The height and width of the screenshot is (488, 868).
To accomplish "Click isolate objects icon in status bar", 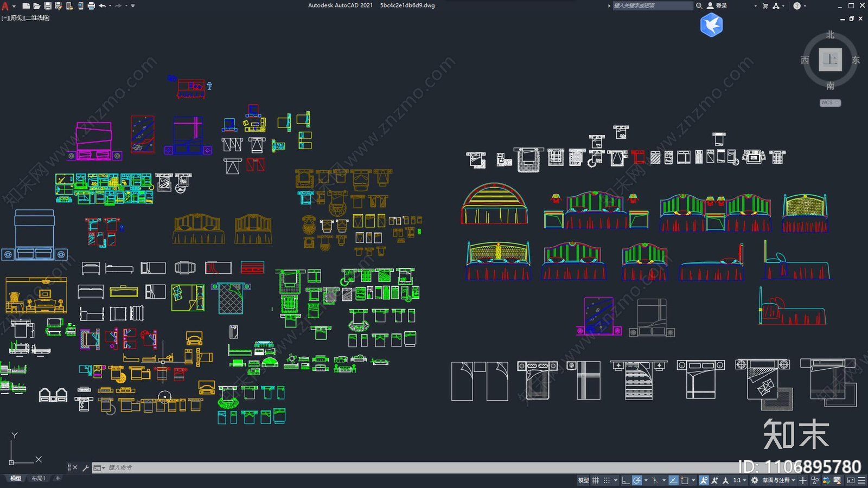I will 815,480.
